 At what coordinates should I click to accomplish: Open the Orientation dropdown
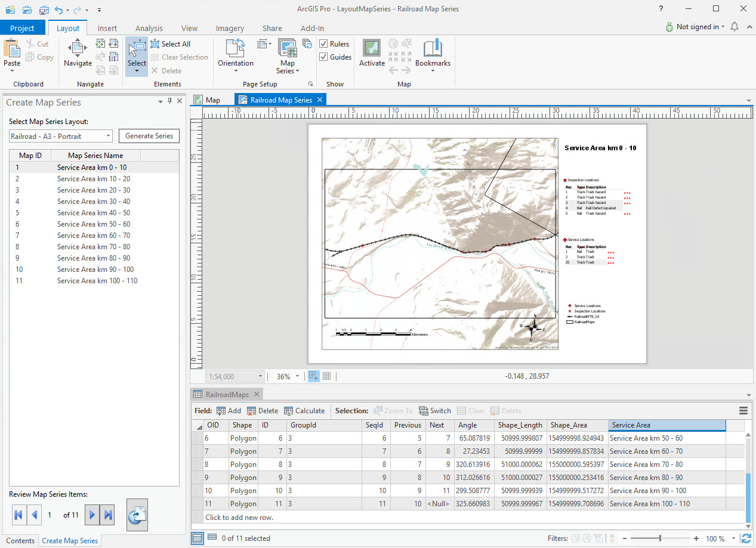point(236,63)
